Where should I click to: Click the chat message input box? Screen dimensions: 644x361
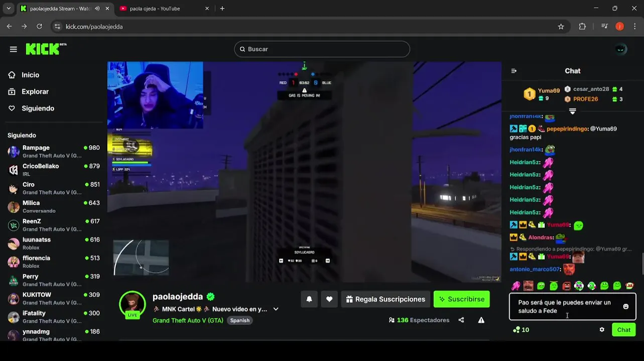[x=573, y=307]
